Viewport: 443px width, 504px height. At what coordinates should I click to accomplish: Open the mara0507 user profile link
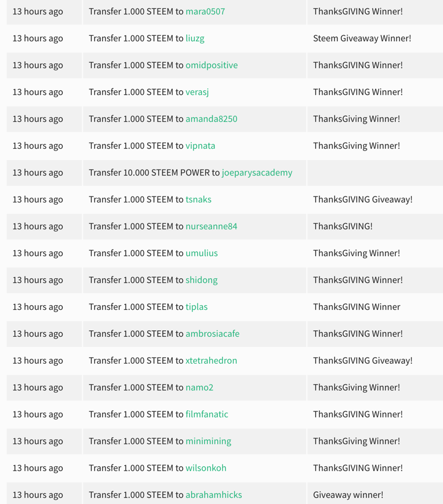pos(205,11)
